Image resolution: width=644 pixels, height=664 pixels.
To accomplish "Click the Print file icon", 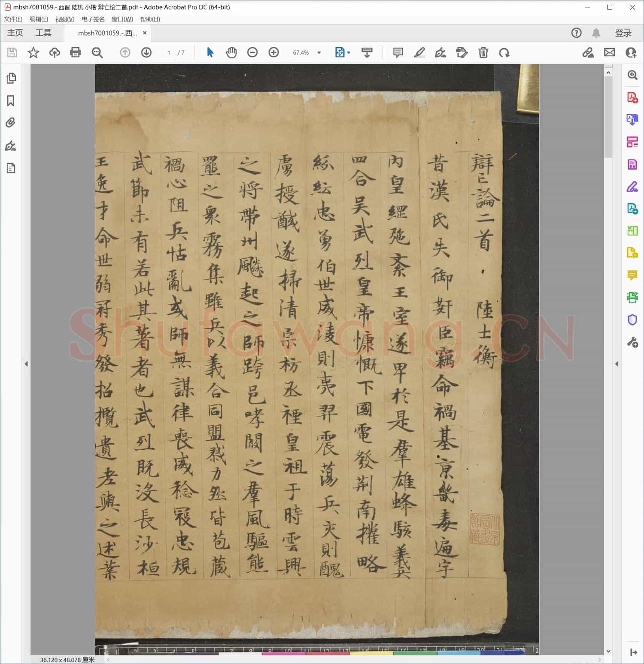I will pyautogui.click(x=76, y=52).
